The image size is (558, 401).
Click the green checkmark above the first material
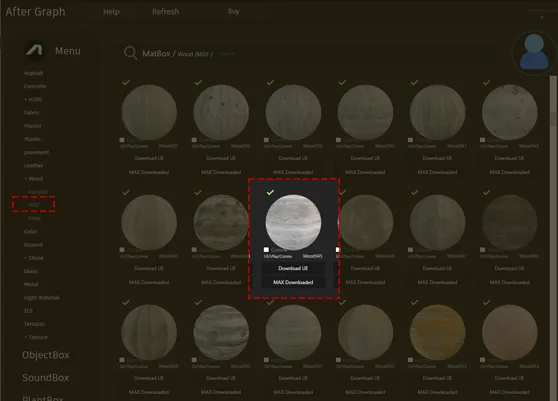pyautogui.click(x=126, y=83)
